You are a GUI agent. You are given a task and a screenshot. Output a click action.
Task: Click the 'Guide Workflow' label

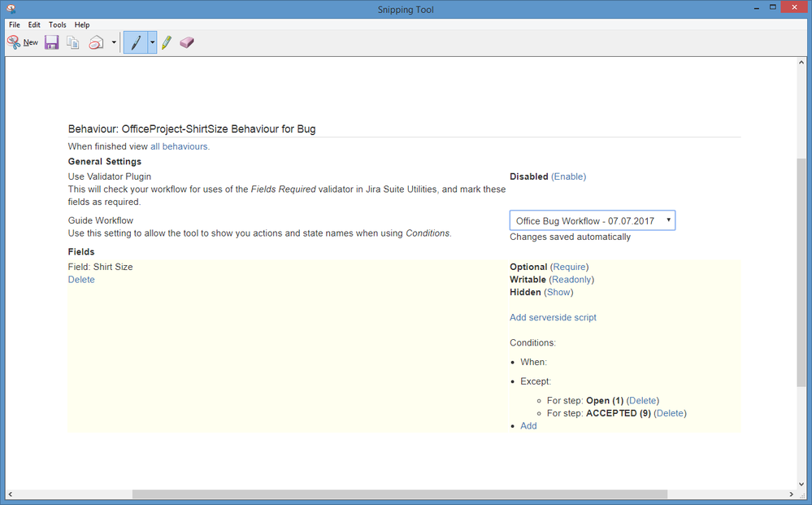[x=101, y=220]
